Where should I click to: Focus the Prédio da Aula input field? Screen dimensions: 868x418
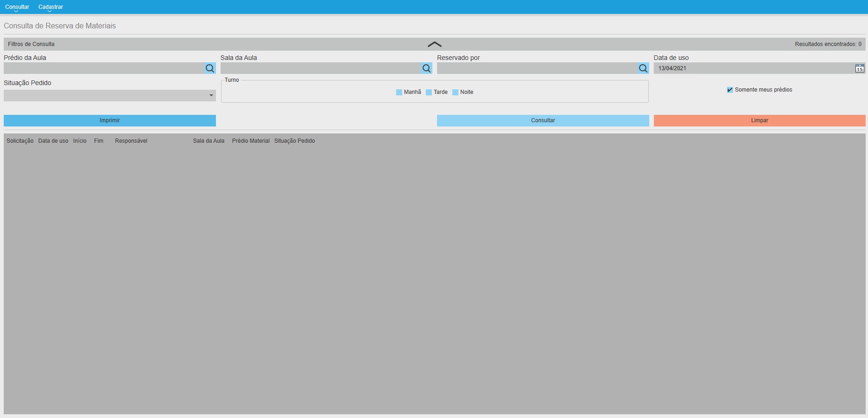104,68
